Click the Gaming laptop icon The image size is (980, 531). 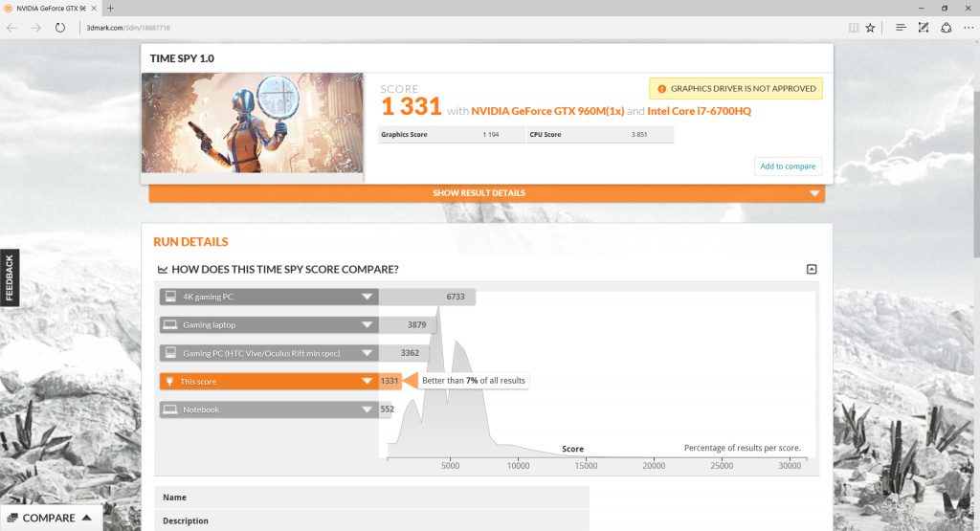(x=170, y=325)
